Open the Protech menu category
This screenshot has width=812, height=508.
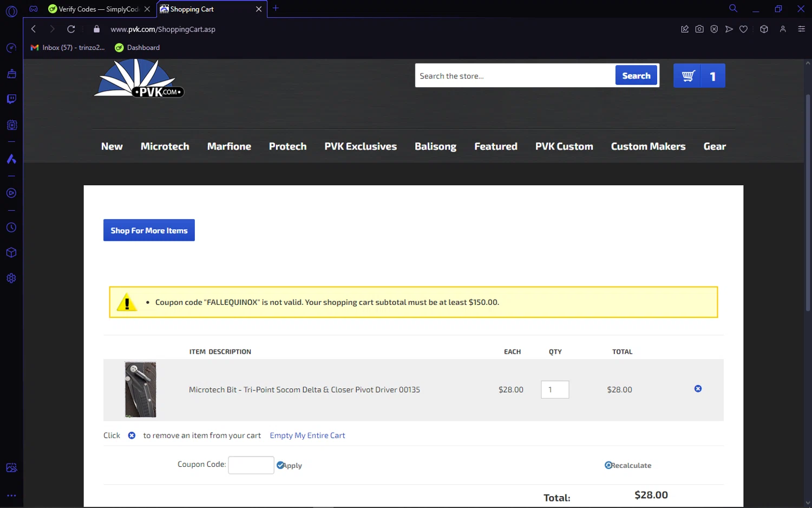pos(287,146)
